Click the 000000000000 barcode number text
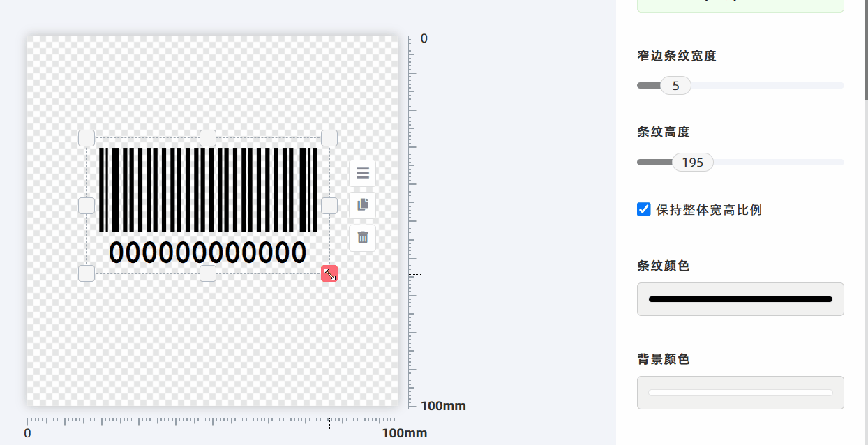This screenshot has height=445, width=868. [x=208, y=252]
